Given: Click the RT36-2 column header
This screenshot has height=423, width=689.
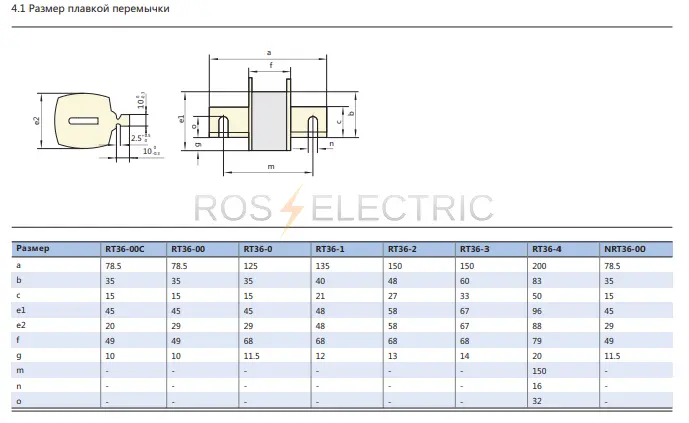Looking at the screenshot, I should (402, 249).
